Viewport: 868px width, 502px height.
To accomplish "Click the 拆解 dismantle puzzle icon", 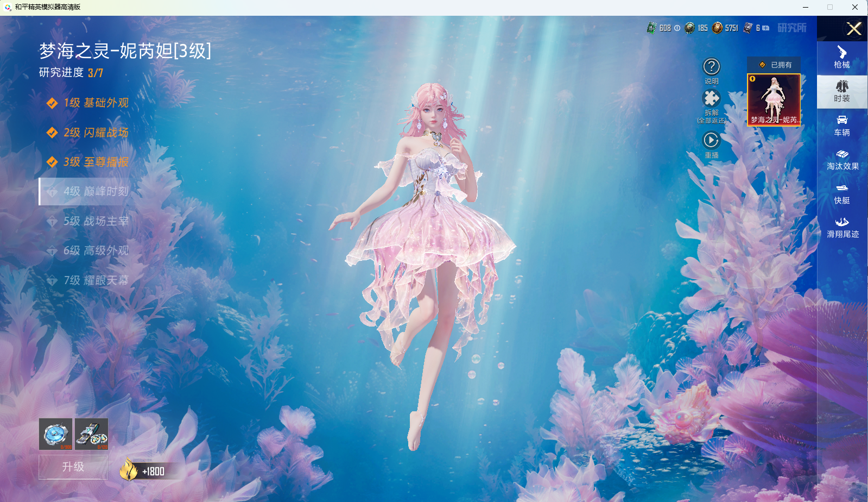I will click(711, 99).
